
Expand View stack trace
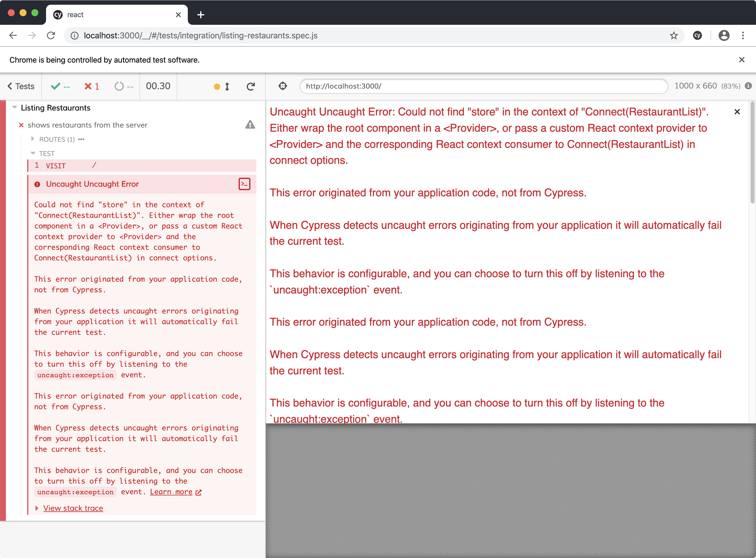(x=73, y=508)
